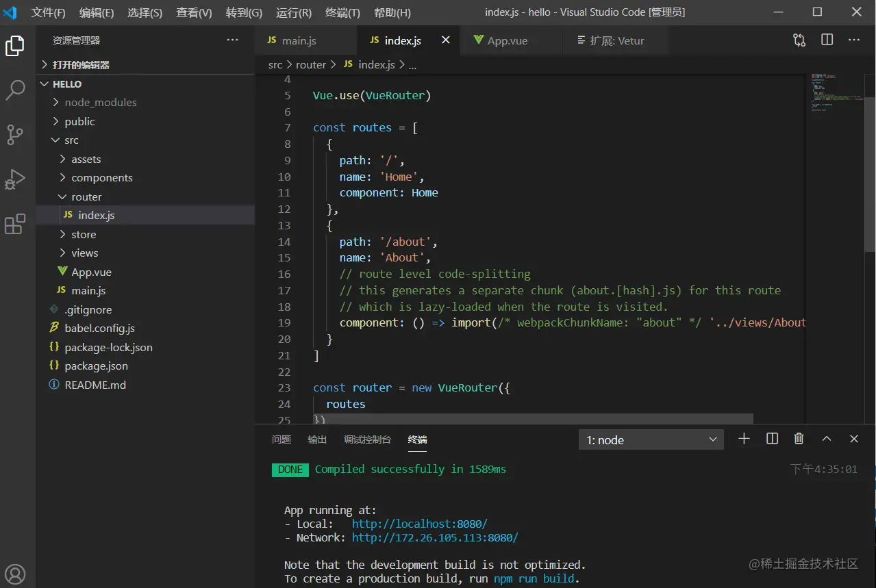The height and width of the screenshot is (588, 876).
Task: Open the 编辑(E) menu
Action: (x=97, y=12)
